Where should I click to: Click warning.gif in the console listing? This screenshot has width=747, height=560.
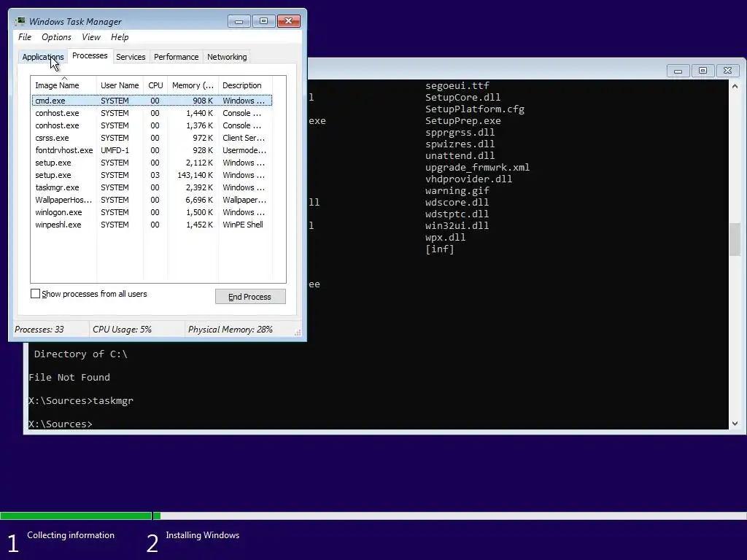(457, 190)
